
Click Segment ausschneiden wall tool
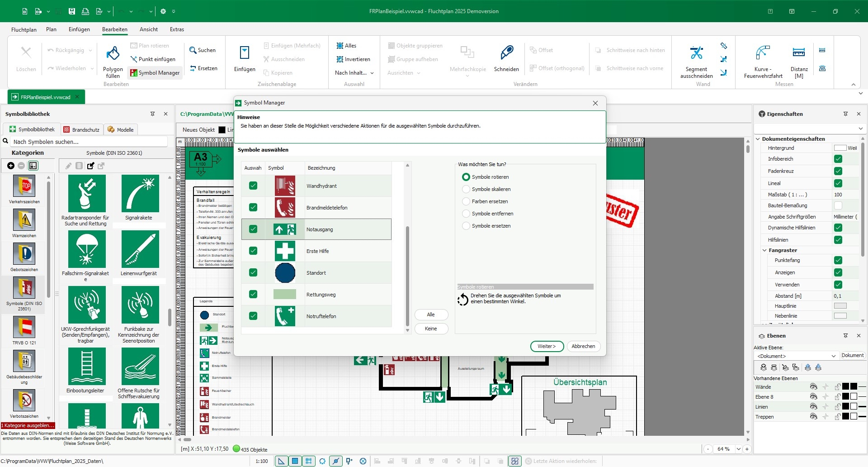[x=696, y=53]
